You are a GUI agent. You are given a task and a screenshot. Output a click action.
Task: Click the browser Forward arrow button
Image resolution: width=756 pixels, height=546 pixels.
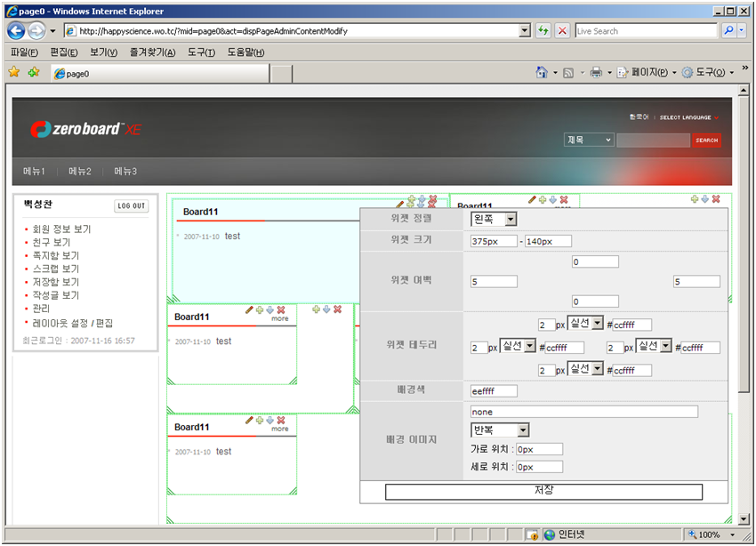pos(36,31)
